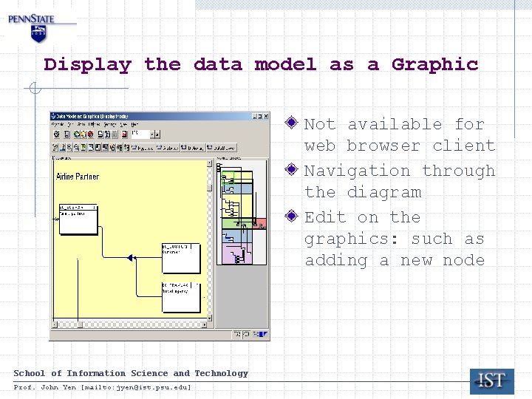Click the red document icon beside zoom field
The width and height of the screenshot is (532, 399).
[125, 134]
